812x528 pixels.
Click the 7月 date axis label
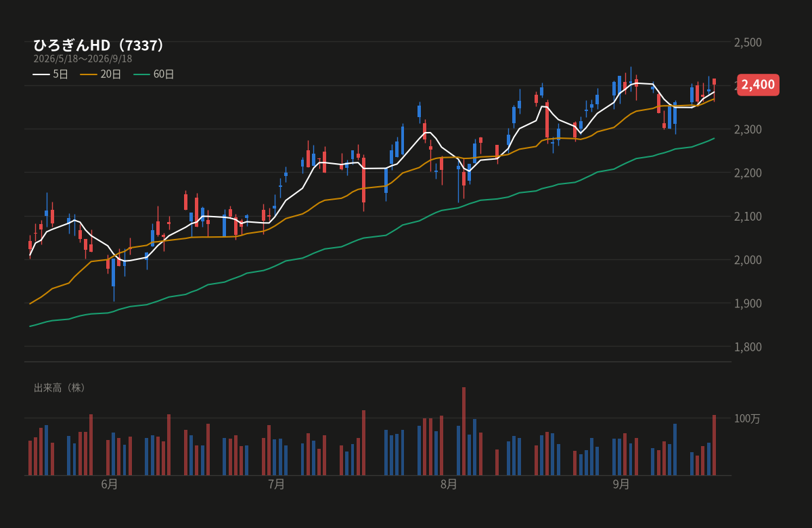tap(276, 484)
